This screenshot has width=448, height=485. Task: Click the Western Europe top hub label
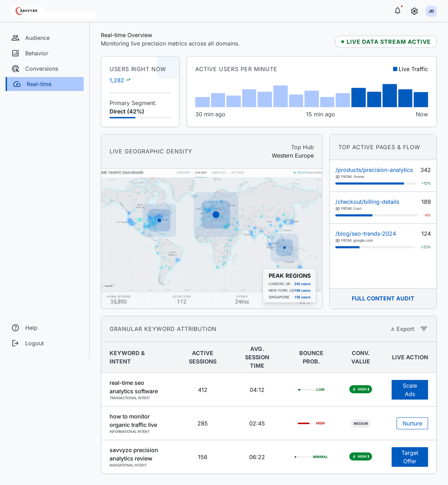(293, 156)
